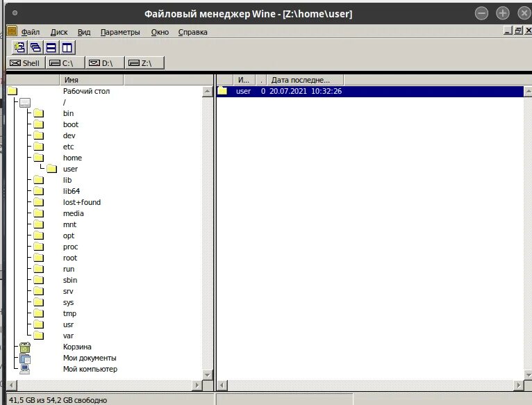Click the usr tree entry text
Viewport: 532px width, 405px height.
68,324
